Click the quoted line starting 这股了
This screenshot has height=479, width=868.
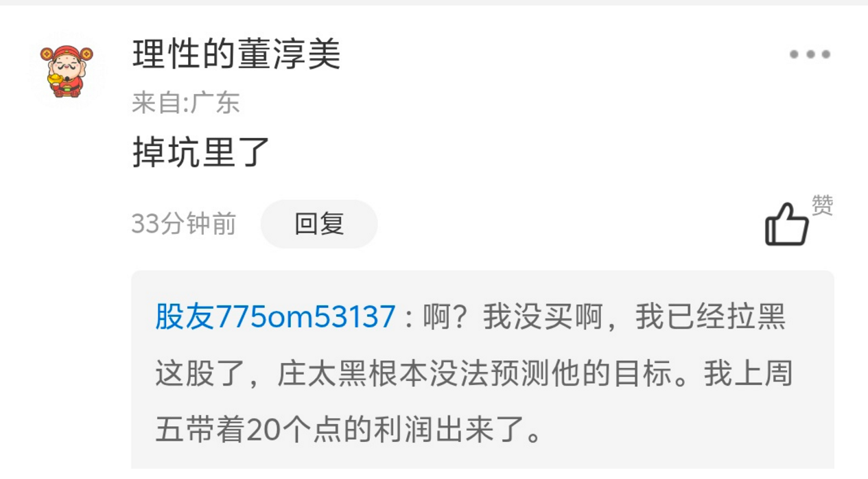click(x=474, y=375)
